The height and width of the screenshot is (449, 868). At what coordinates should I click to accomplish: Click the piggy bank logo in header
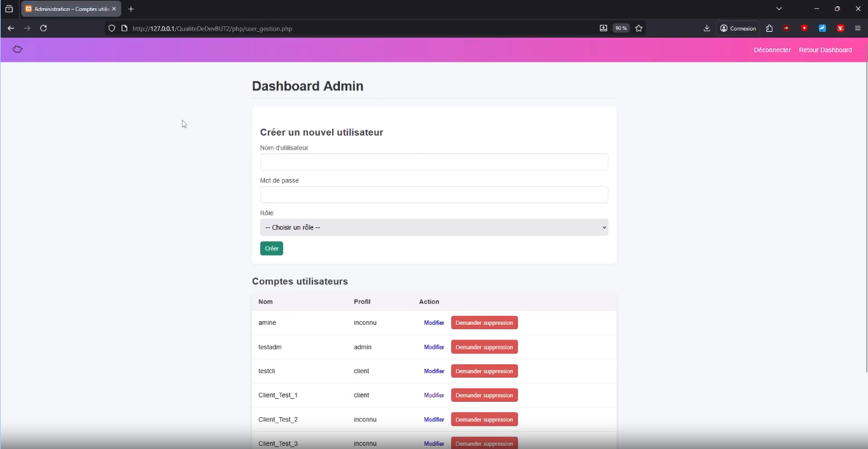(18, 50)
